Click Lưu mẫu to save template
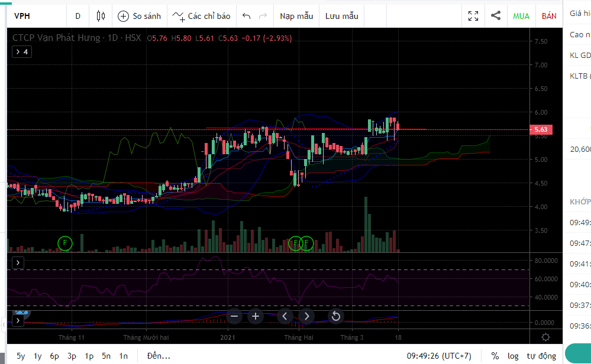Viewport: 591px width, 364px height. (x=342, y=16)
